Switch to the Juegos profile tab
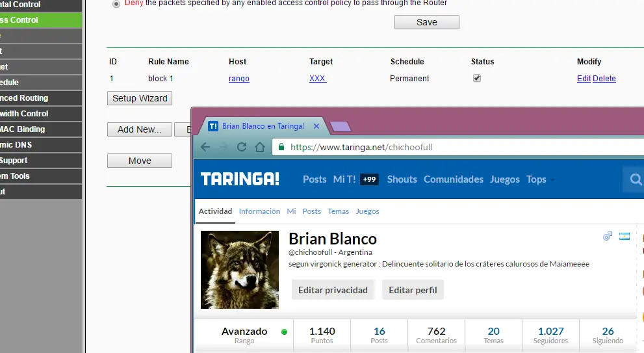644x353 pixels. (x=368, y=212)
